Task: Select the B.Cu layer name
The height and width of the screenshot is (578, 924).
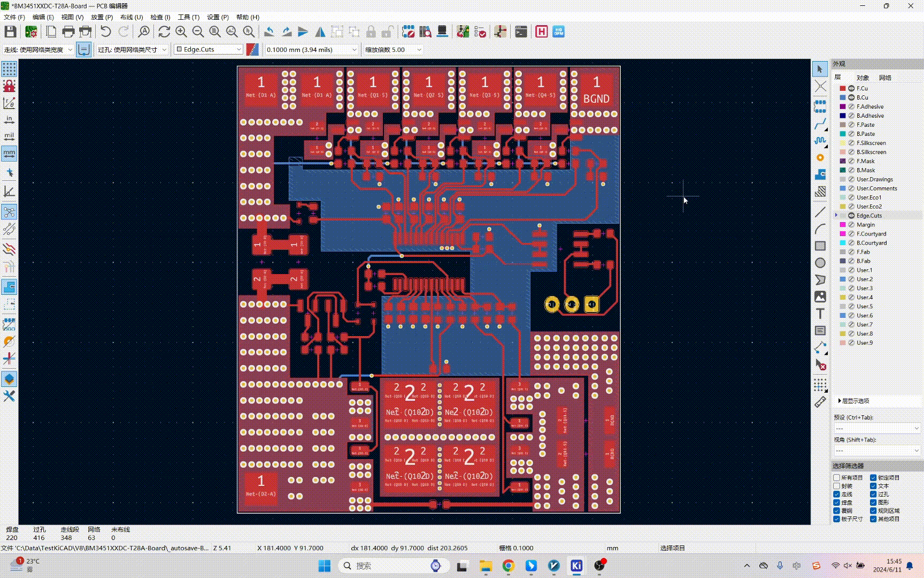Action: (862, 97)
